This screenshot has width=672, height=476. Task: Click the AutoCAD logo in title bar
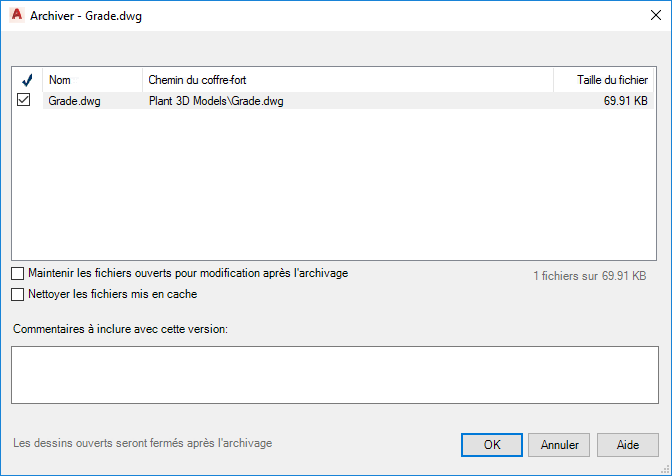pyautogui.click(x=15, y=15)
